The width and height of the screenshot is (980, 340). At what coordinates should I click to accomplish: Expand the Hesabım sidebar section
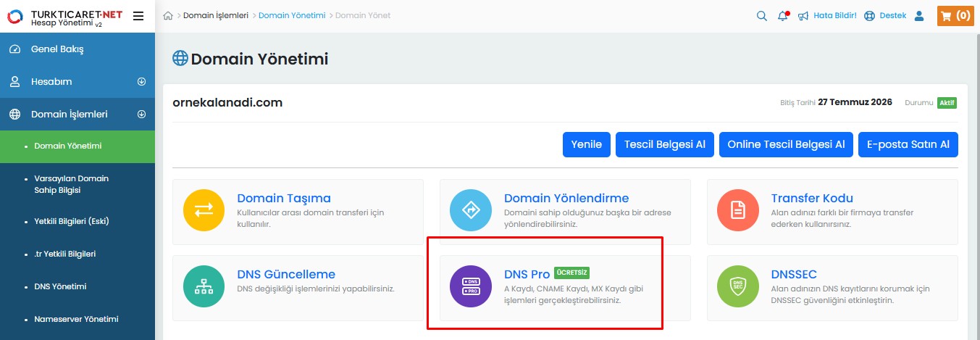(x=141, y=82)
